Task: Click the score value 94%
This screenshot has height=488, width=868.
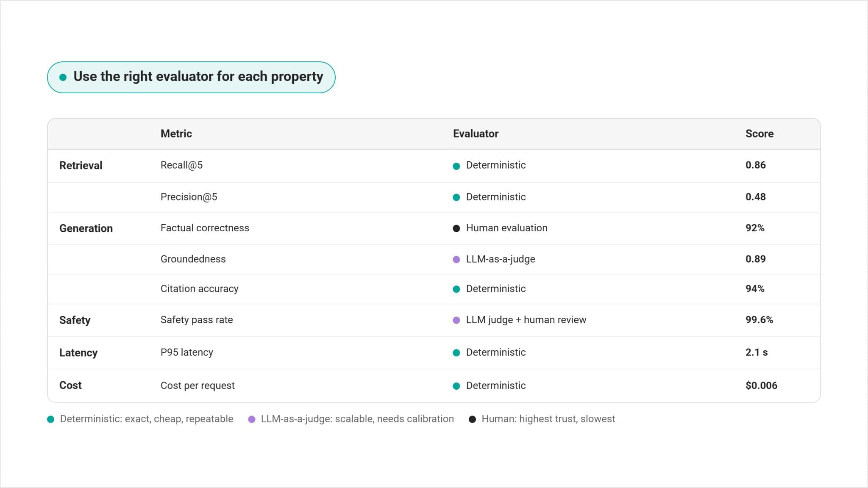Action: (x=755, y=288)
